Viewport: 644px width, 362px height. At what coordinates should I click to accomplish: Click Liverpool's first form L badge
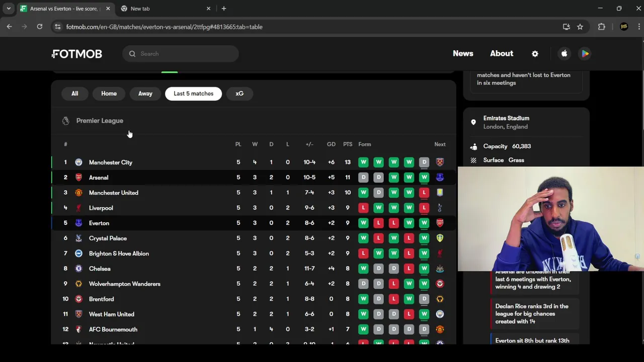(x=363, y=208)
